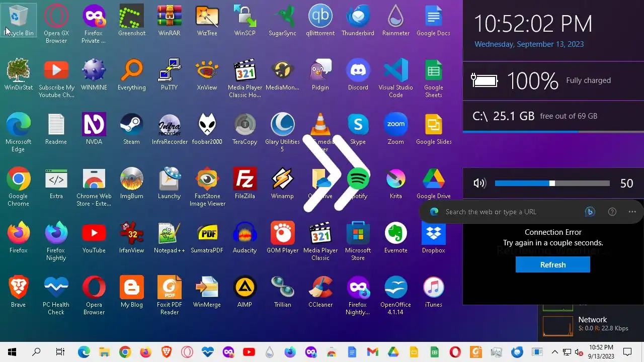Select the foobar2000 desktop icon
This screenshot has height=362, width=644.
click(207, 129)
